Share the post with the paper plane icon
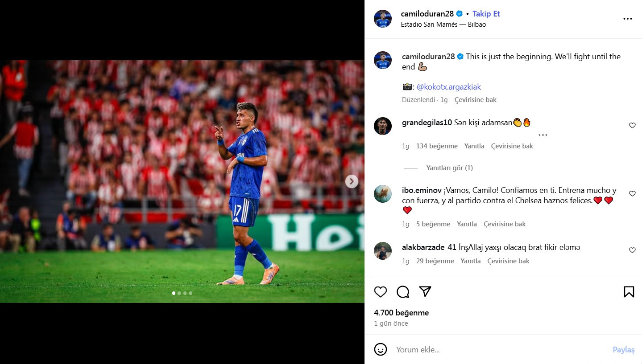This screenshot has width=642, height=364. coord(426,291)
